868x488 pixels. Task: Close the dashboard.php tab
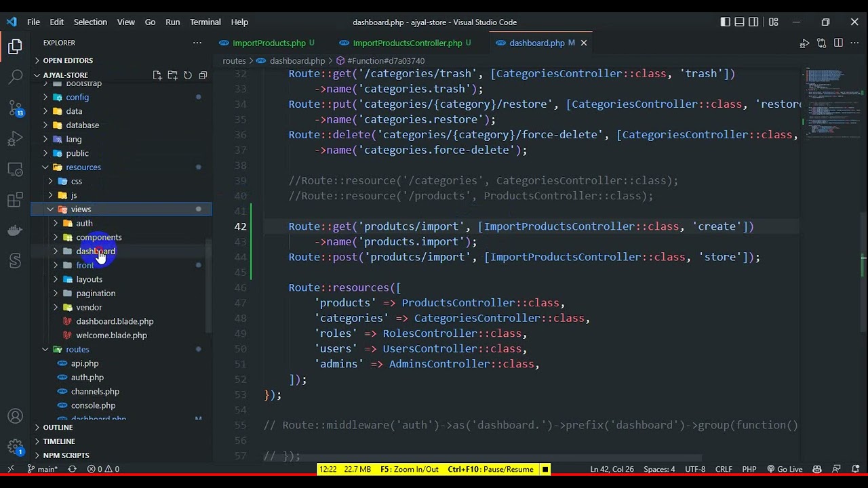point(584,43)
